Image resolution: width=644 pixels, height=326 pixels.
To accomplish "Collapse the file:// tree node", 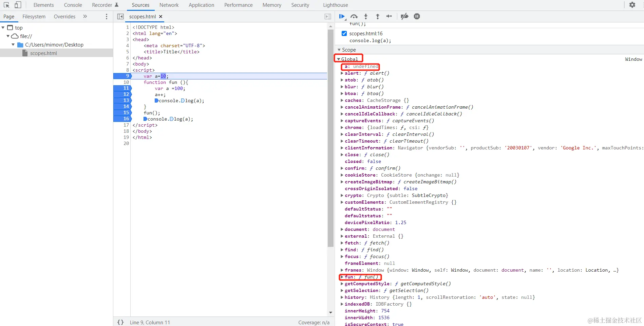I will (8, 36).
